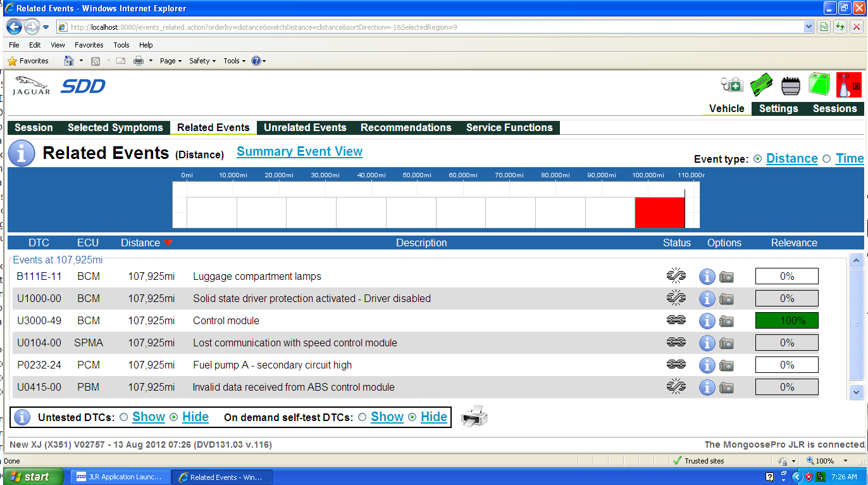Print the events list using printer icon
This screenshot has height=485, width=868.
(x=474, y=417)
